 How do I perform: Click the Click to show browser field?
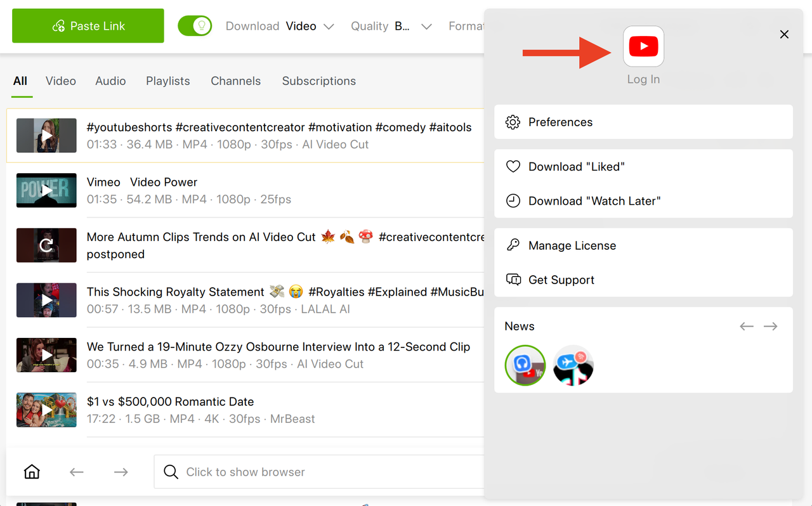pyautogui.click(x=319, y=472)
